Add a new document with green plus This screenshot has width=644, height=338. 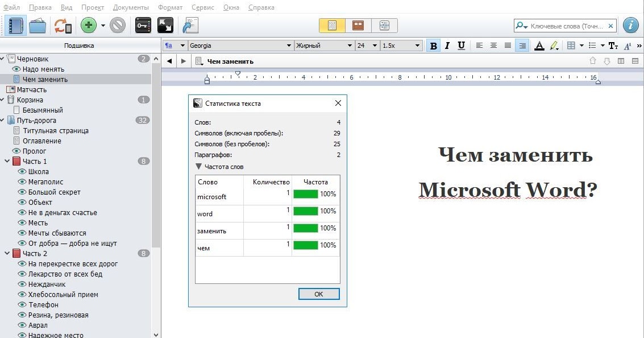(88, 26)
